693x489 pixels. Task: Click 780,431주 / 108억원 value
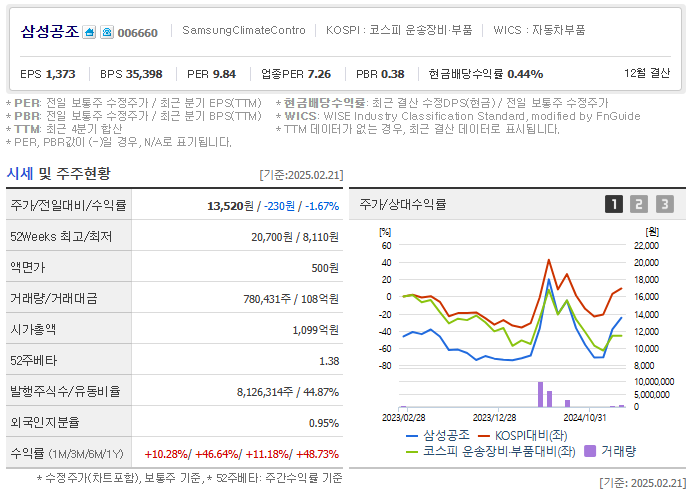(291, 299)
